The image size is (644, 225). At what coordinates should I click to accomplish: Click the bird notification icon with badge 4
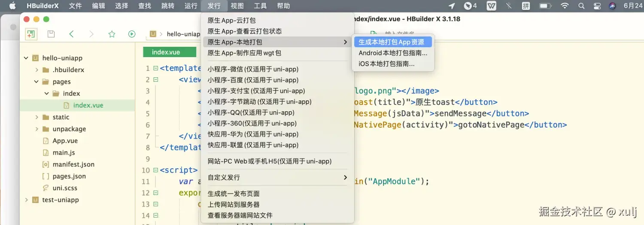(471, 6)
